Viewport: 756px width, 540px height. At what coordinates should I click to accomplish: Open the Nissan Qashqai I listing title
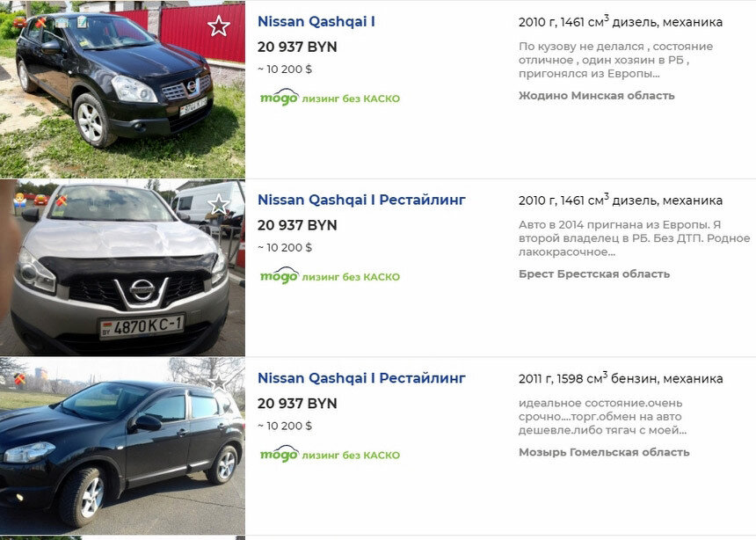316,22
